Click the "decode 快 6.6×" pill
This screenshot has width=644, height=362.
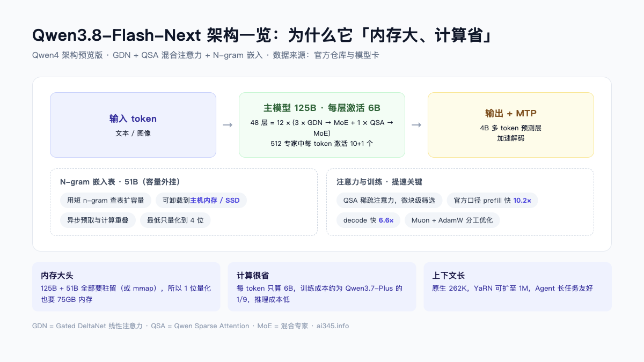[x=368, y=220]
